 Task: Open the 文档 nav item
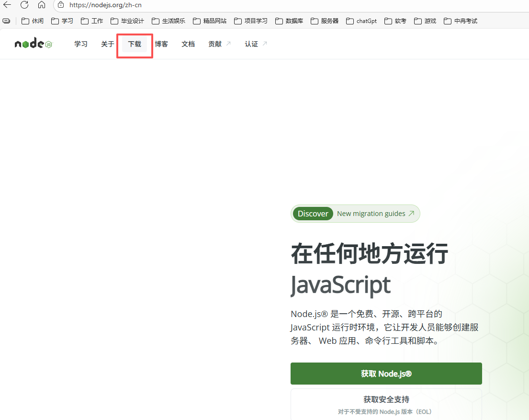[188, 44]
